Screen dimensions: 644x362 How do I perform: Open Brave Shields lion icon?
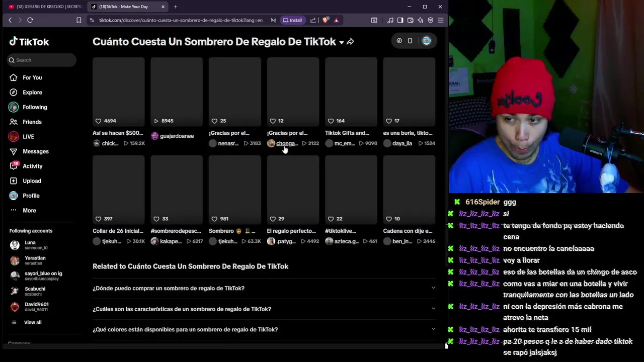coord(326,20)
